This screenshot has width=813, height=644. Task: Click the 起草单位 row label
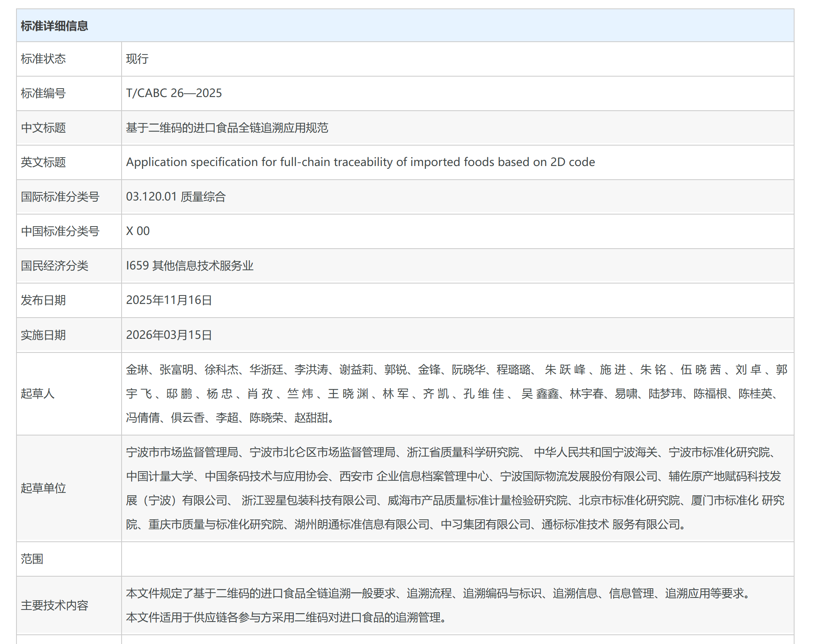tap(43, 488)
